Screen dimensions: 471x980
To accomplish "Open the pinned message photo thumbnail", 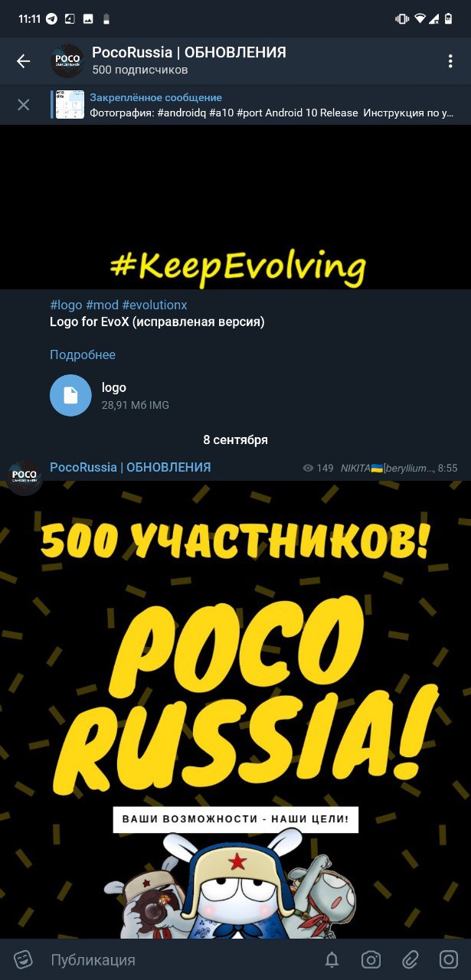I will coord(70,104).
